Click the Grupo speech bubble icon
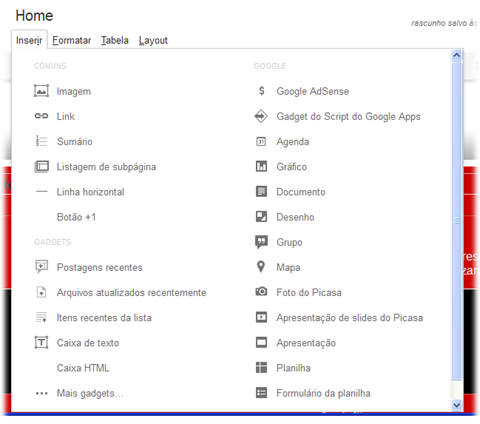The height and width of the screenshot is (424, 480). pyautogui.click(x=261, y=242)
